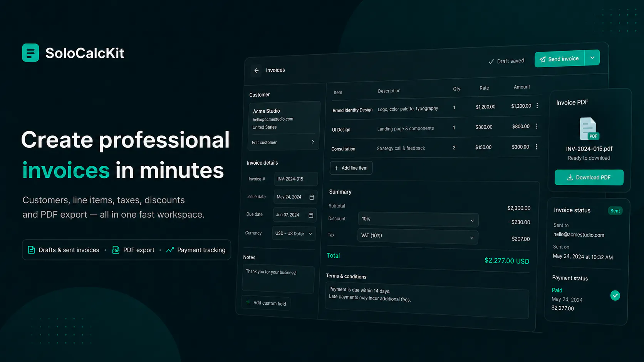Click the Notes text area

[x=278, y=279]
